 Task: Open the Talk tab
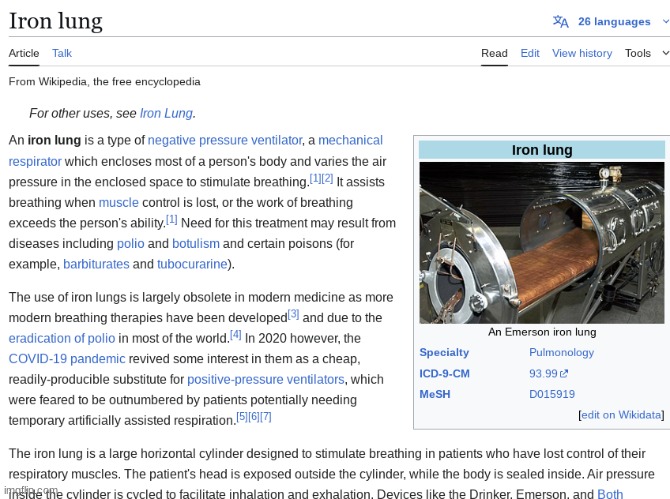click(x=62, y=53)
